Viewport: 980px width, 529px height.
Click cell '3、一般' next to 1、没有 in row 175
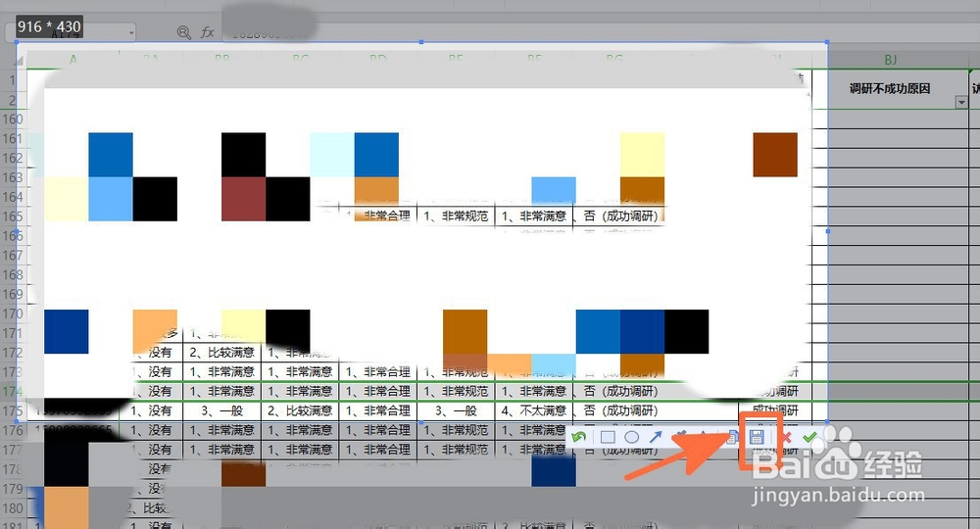(x=221, y=411)
